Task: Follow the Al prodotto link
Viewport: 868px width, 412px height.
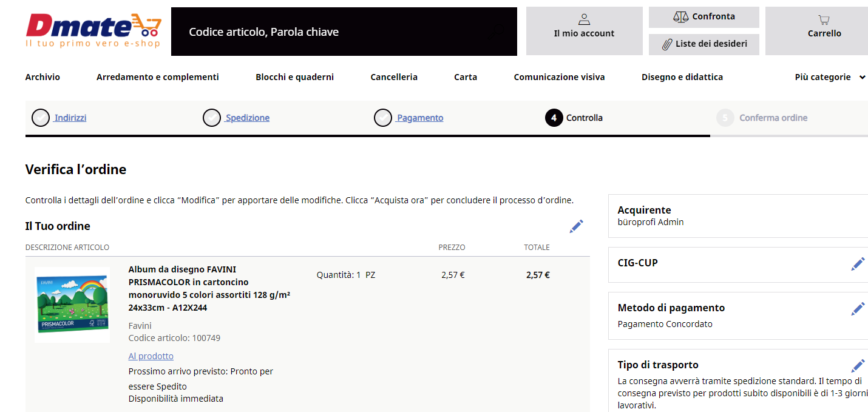Action: pyautogui.click(x=151, y=356)
